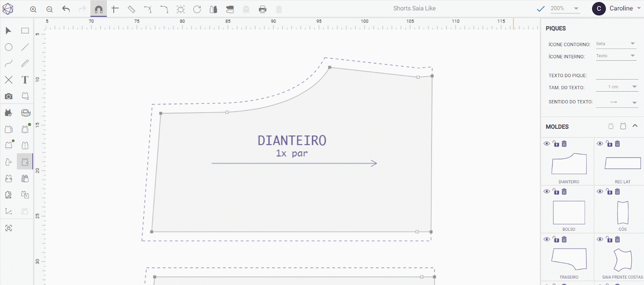Image resolution: width=644 pixels, height=285 pixels.
Task: Select the SAIA FRENTE COSTAS thumbnail
Action: pos(622,260)
